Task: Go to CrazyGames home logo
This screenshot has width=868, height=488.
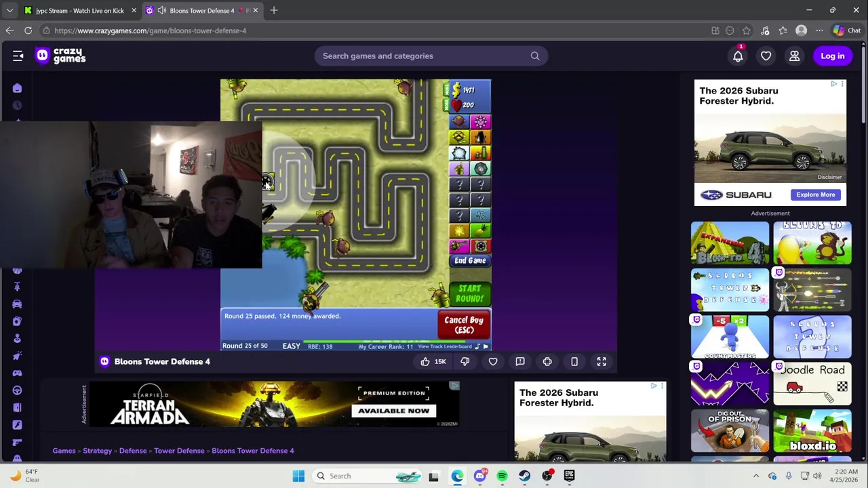Action: coord(61,56)
